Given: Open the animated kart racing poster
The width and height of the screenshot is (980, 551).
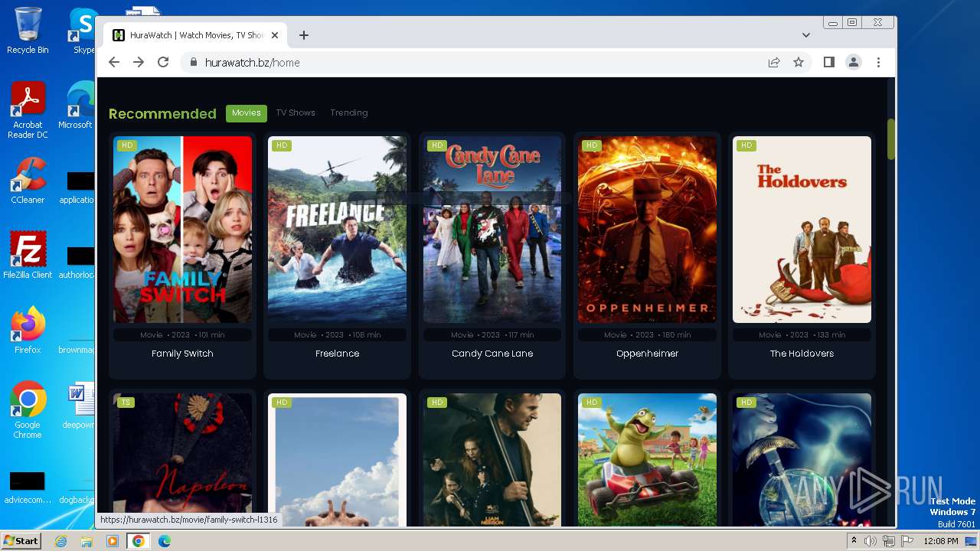Looking at the screenshot, I should click(x=647, y=459).
